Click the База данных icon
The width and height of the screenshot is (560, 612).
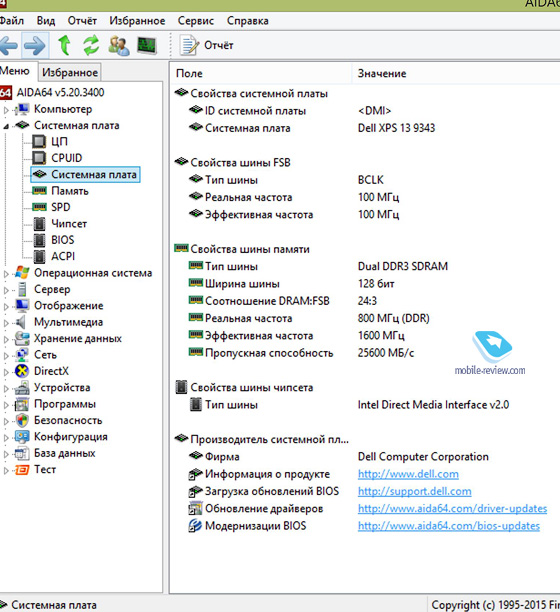(22, 453)
